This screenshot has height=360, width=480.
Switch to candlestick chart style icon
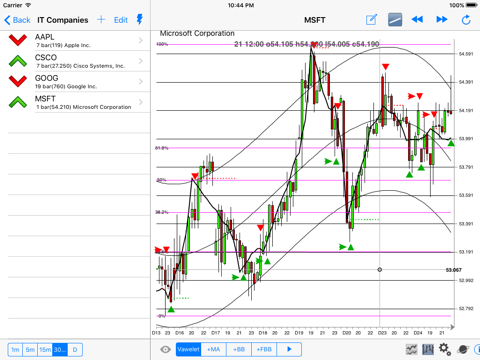coord(428,349)
